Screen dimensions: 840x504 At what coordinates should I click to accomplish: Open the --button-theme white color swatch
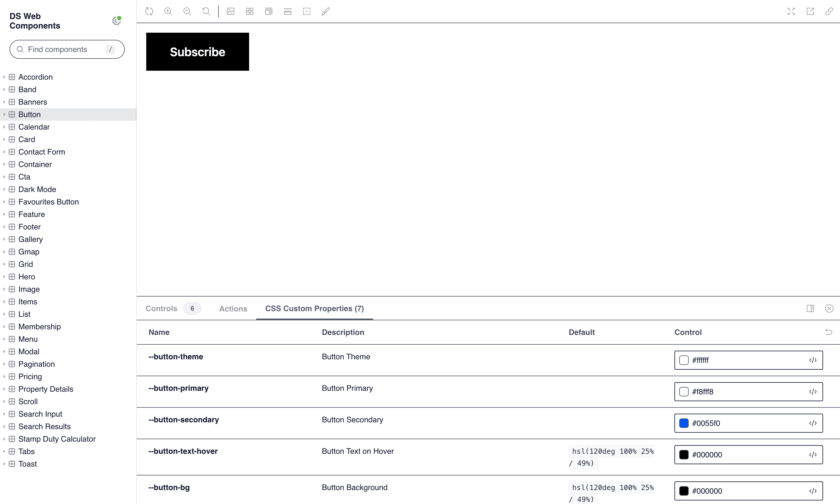tap(684, 360)
